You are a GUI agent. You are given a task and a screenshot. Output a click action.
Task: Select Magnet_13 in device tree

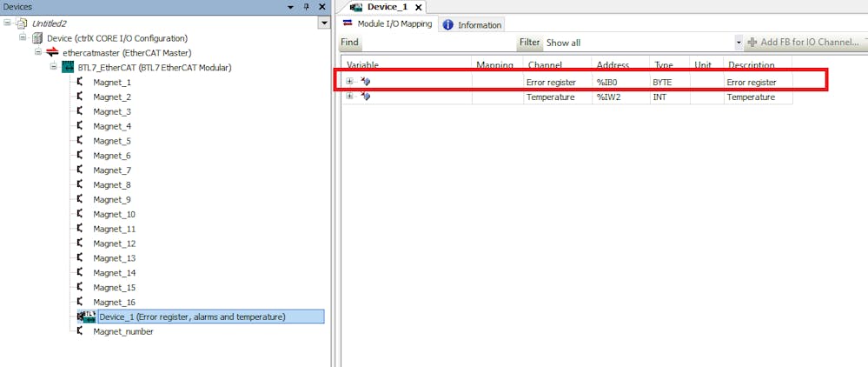[114, 258]
